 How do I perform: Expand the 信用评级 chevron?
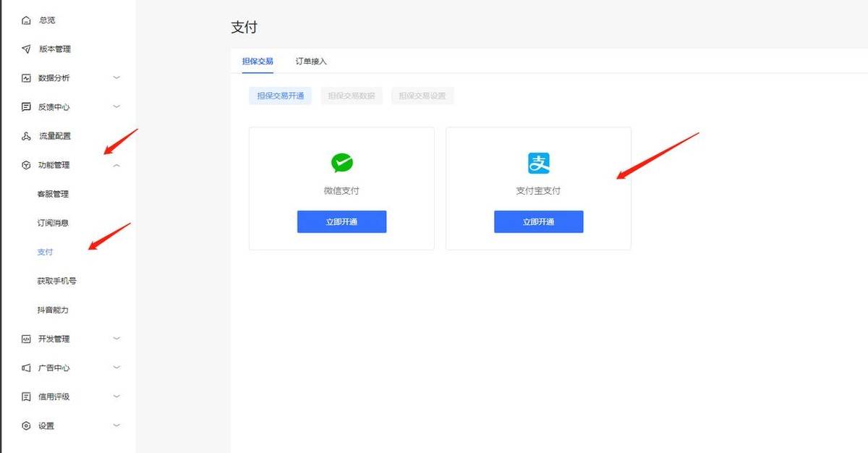pos(116,396)
